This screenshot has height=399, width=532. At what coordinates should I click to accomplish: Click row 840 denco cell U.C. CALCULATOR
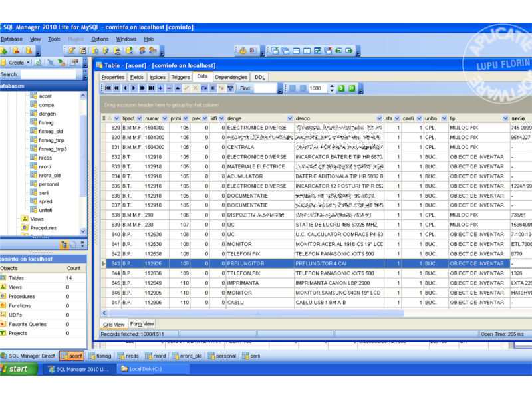339,235
